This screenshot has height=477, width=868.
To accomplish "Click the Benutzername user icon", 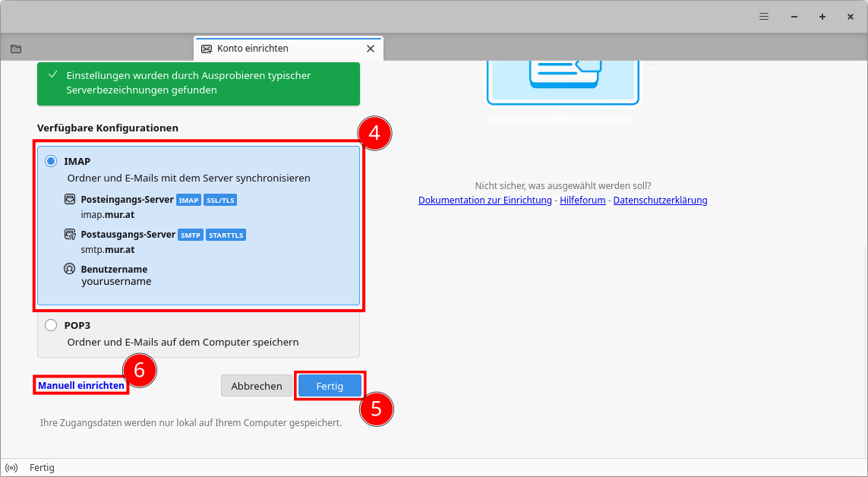I will 71,269.
